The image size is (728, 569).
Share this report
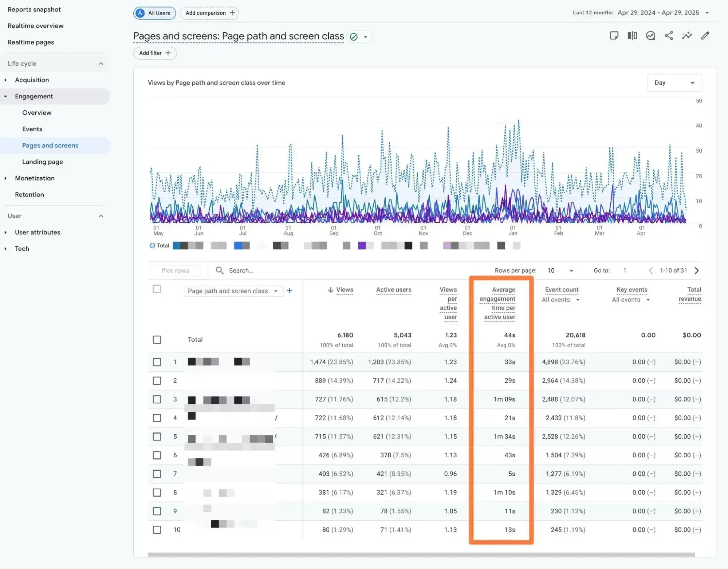pyautogui.click(x=669, y=35)
